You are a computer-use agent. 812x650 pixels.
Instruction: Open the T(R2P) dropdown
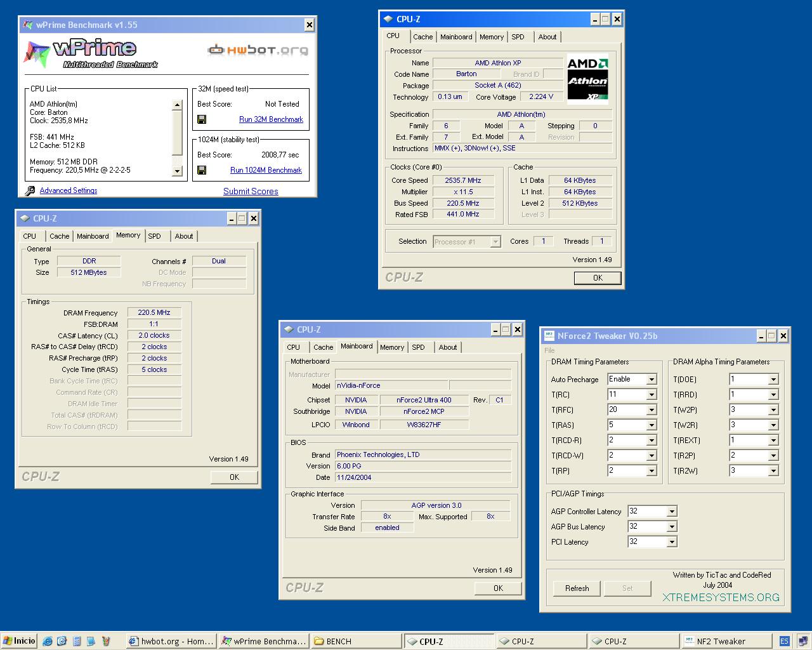[x=773, y=456]
